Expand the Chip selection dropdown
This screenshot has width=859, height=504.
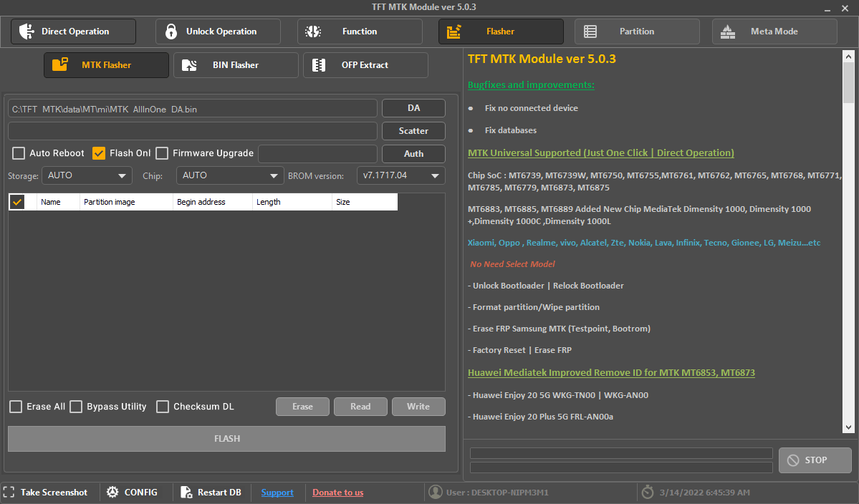coord(229,175)
